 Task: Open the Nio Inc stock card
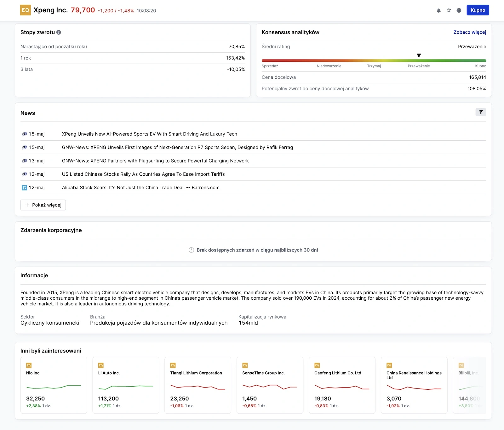[54, 385]
